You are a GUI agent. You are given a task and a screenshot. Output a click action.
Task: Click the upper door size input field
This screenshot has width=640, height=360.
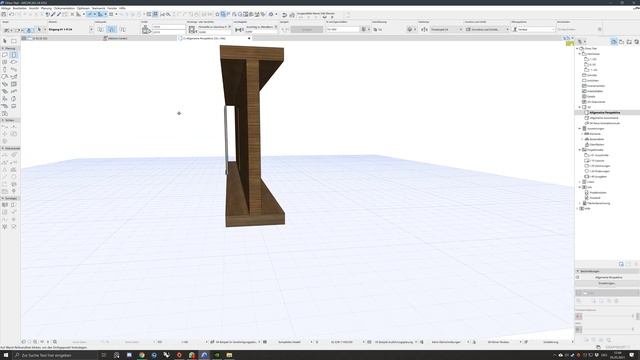click(169, 27)
